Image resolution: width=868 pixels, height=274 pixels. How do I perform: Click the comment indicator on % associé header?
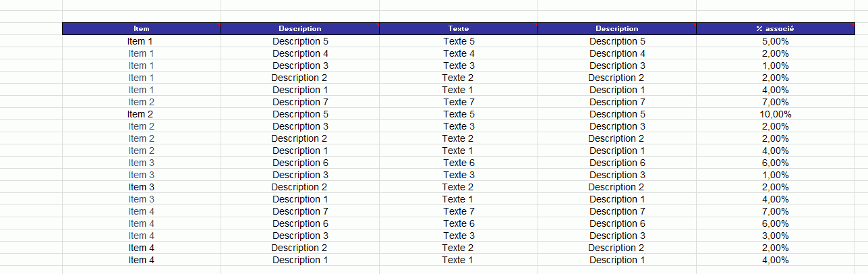(x=852, y=24)
